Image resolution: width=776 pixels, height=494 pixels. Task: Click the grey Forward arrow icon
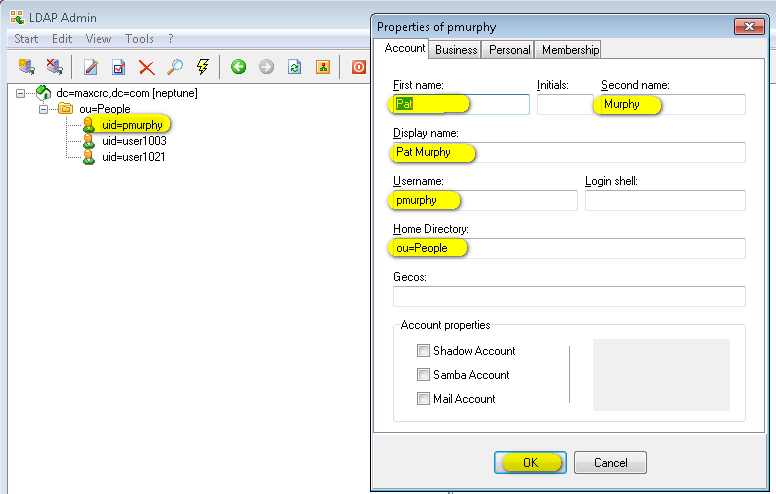[x=266, y=66]
